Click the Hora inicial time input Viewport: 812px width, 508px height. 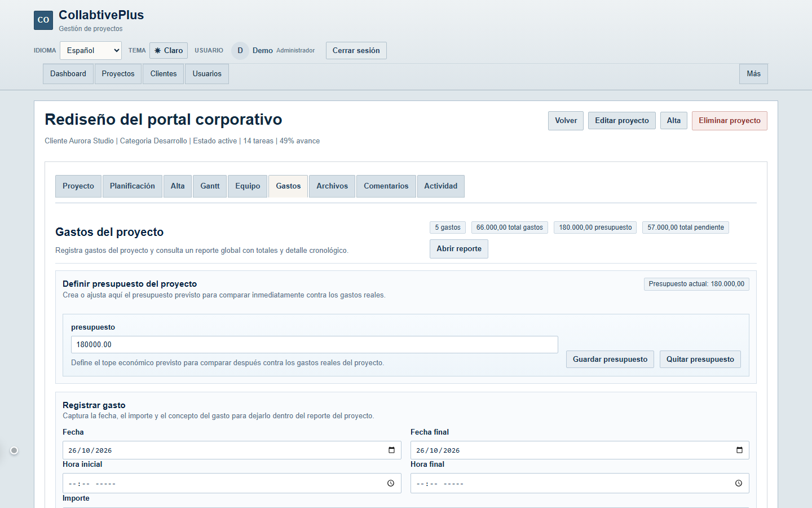[232, 483]
